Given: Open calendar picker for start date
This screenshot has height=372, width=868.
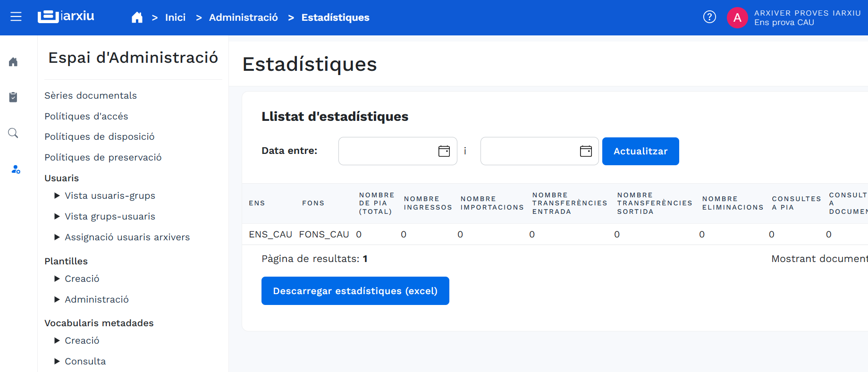Looking at the screenshot, I should tap(444, 151).
